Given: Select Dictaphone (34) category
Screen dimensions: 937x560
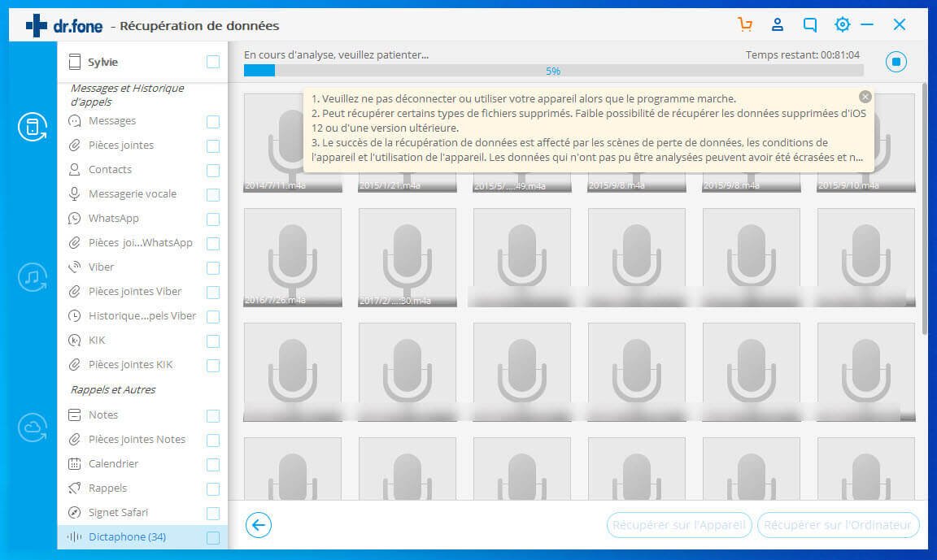Looking at the screenshot, I should pos(128,537).
